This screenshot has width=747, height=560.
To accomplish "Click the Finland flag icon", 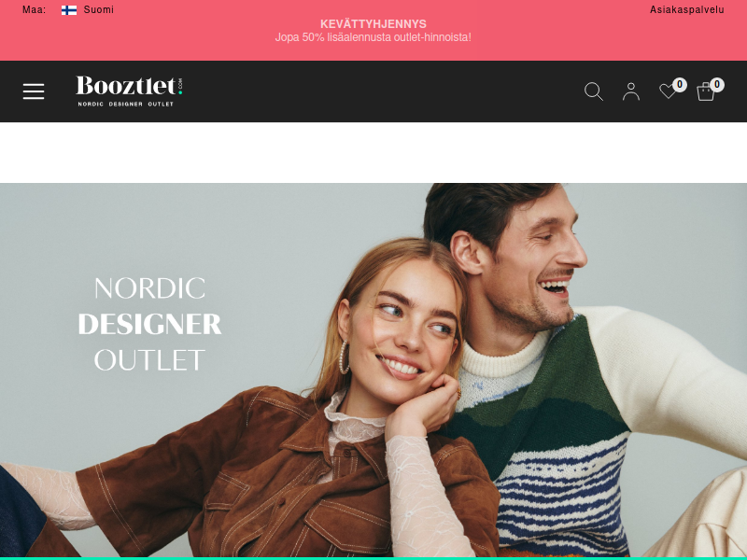I will click(x=69, y=10).
